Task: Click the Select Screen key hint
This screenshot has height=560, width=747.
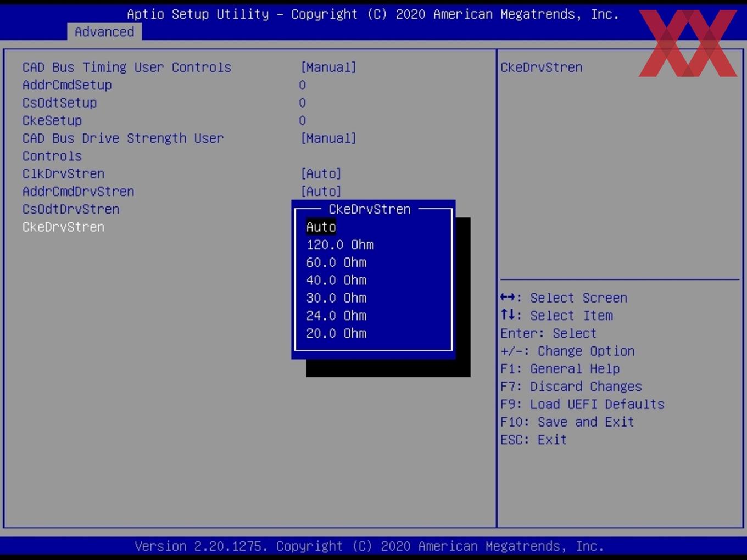Action: click(x=564, y=298)
